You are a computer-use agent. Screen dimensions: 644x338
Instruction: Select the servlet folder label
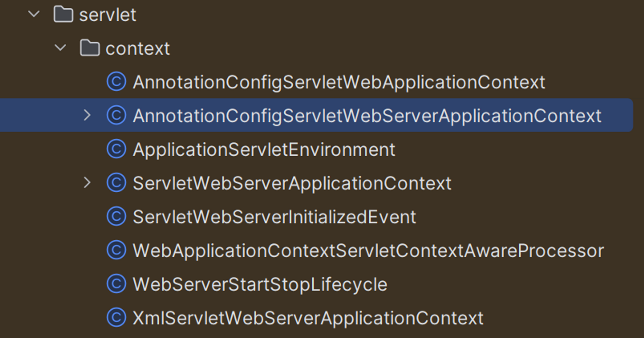point(108,15)
